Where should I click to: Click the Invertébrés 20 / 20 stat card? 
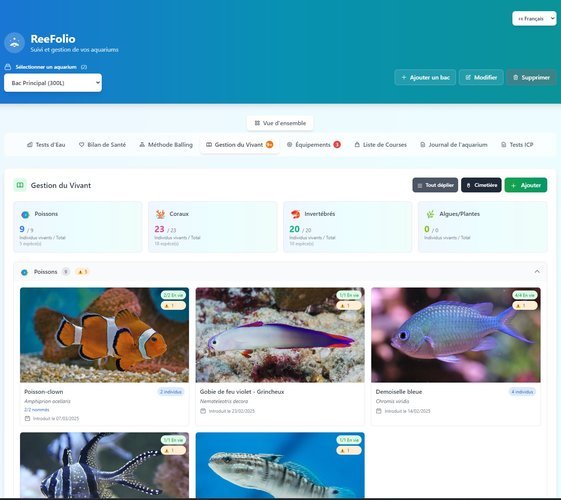point(347,227)
